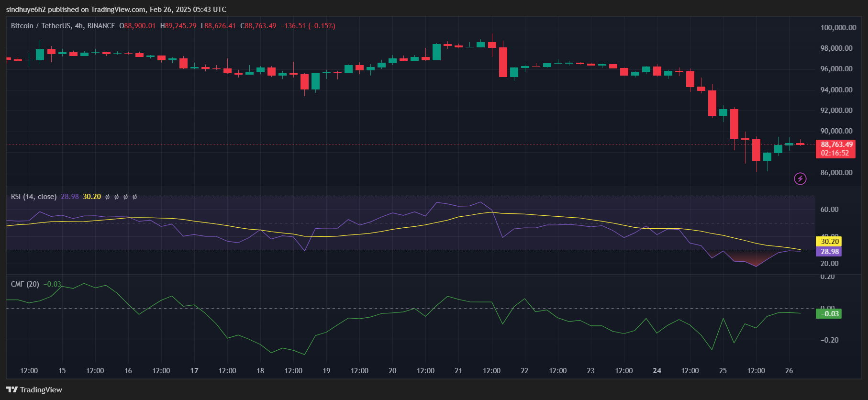The width and height of the screenshot is (868, 400).
Task: Click the published on TradingView.com header text
Action: 116,10
